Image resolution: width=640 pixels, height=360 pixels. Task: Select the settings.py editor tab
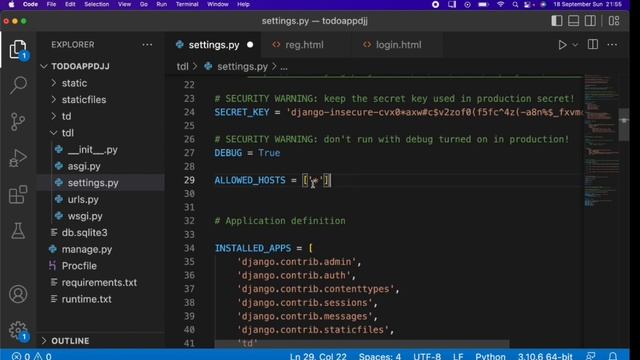pyautogui.click(x=214, y=45)
